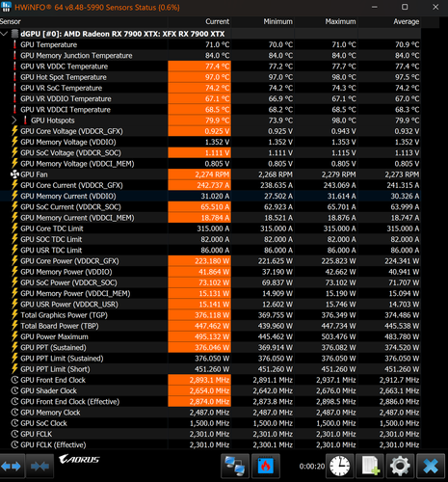
Task: Select the GPU PPT Limit (Sustained) row
Action: click(210, 359)
